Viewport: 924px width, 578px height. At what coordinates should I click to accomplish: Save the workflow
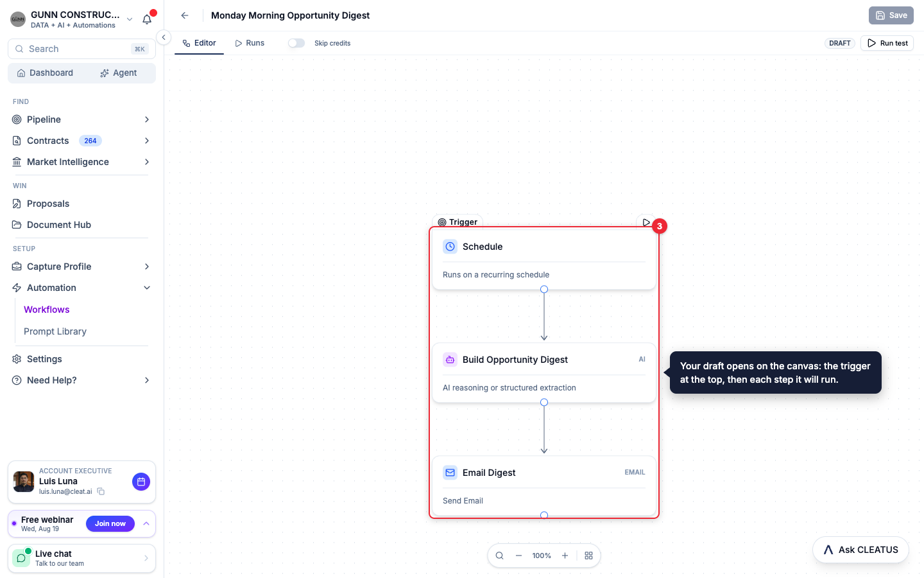[891, 15]
